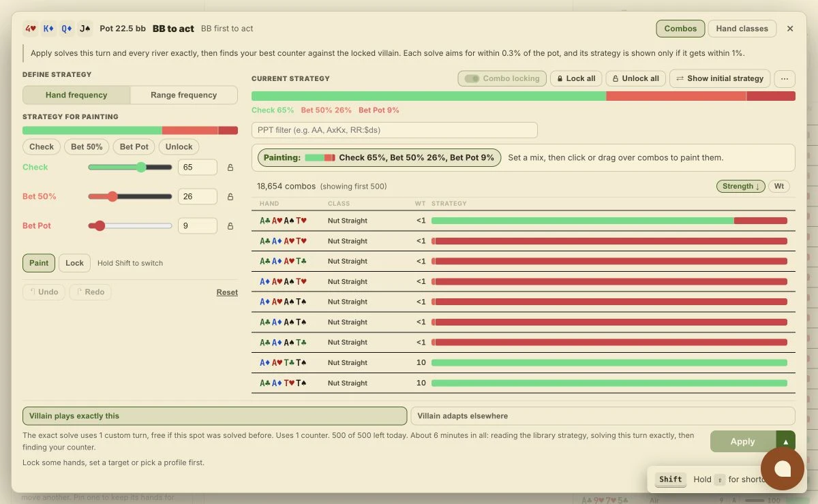Click the AcAhAsTh combo row
818x504 pixels.
click(x=524, y=221)
